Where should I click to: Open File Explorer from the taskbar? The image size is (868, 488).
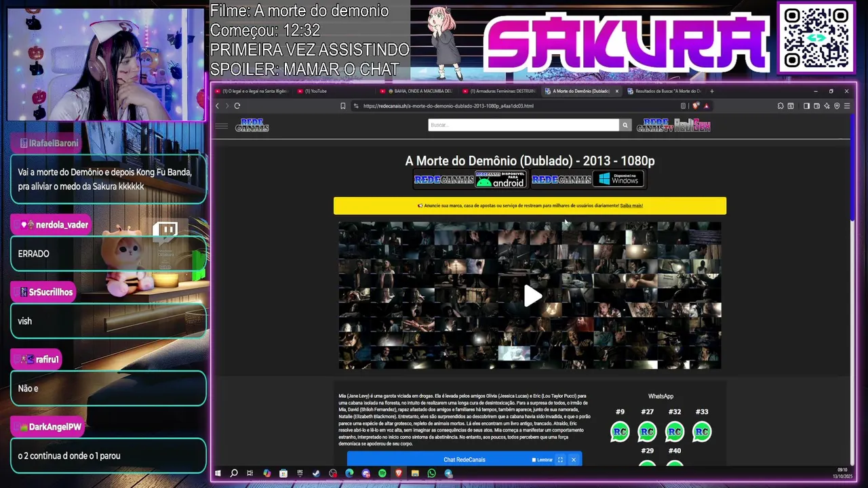click(415, 473)
